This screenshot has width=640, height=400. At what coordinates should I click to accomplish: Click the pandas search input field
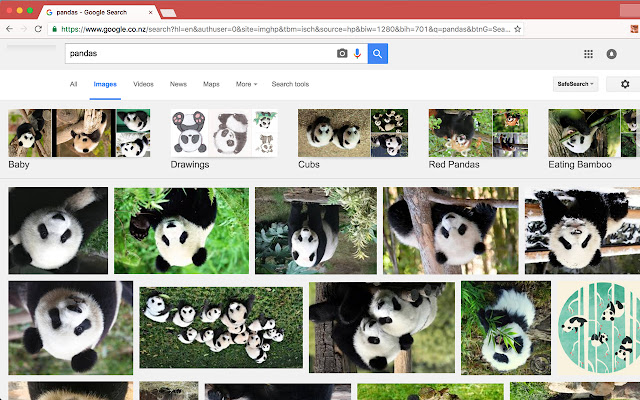pyautogui.click(x=200, y=53)
